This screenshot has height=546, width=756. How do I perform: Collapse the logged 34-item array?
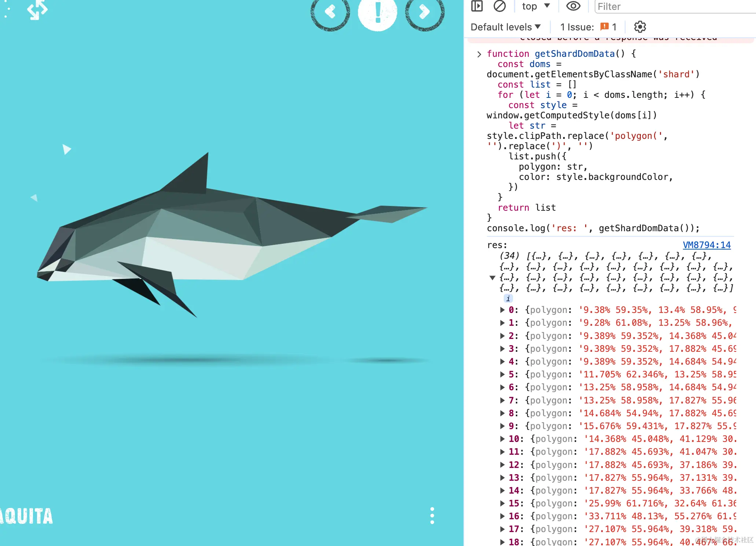492,277
